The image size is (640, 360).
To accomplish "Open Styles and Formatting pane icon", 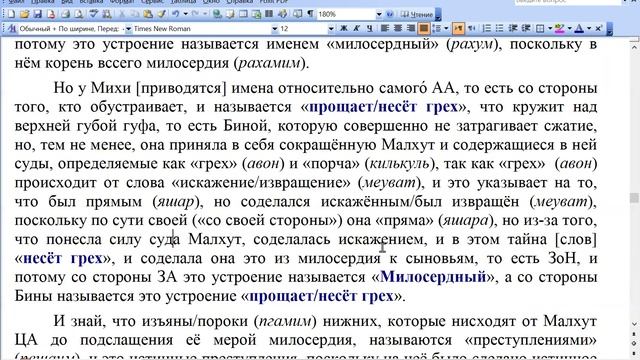I will pyautogui.click(x=12, y=29).
